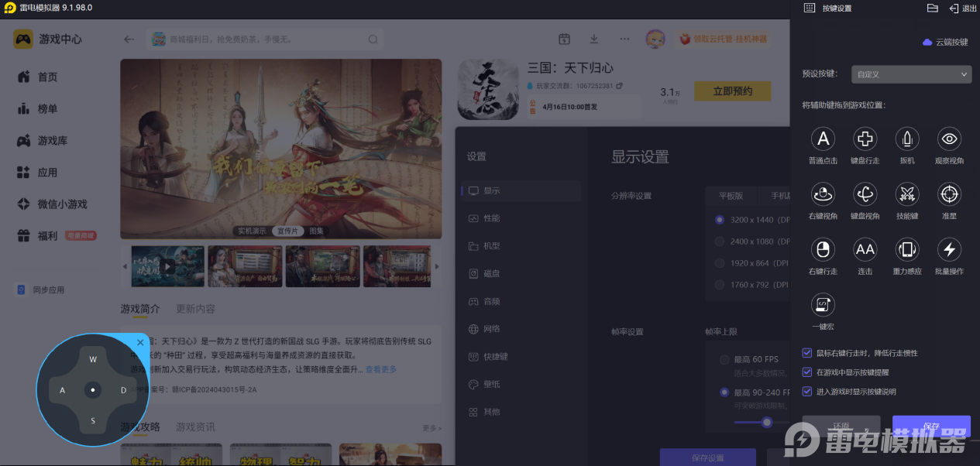This screenshot has width=980, height=466.
Task: Open the three-dots more menu
Action: [x=624, y=39]
